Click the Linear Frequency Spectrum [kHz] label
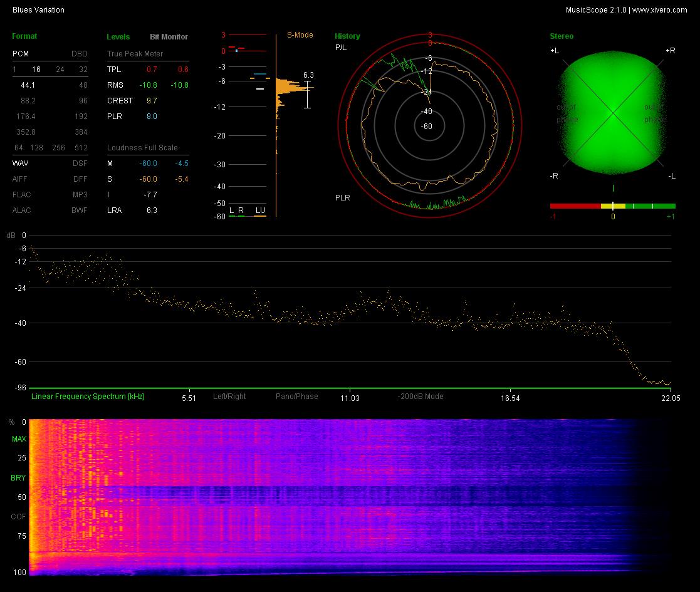Viewport: 700px width, 592px height. tap(88, 396)
